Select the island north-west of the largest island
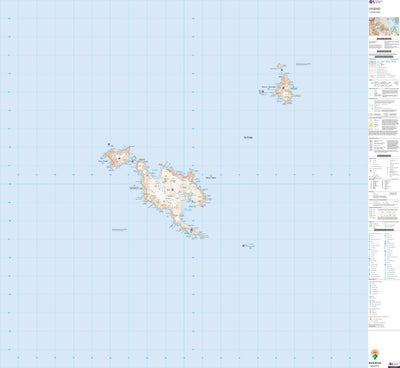The width and height of the screenshot is (400, 368). (x=117, y=157)
